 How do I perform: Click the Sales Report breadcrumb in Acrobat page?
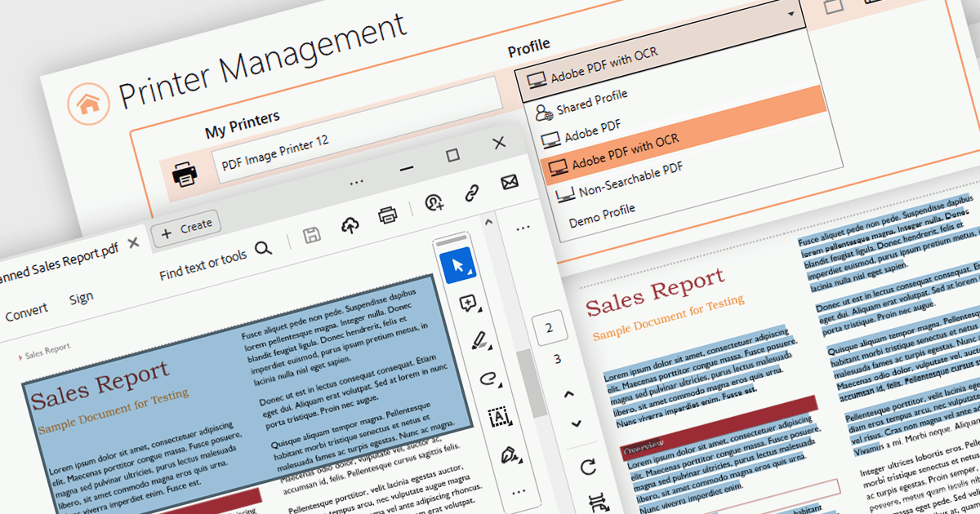tap(47, 351)
